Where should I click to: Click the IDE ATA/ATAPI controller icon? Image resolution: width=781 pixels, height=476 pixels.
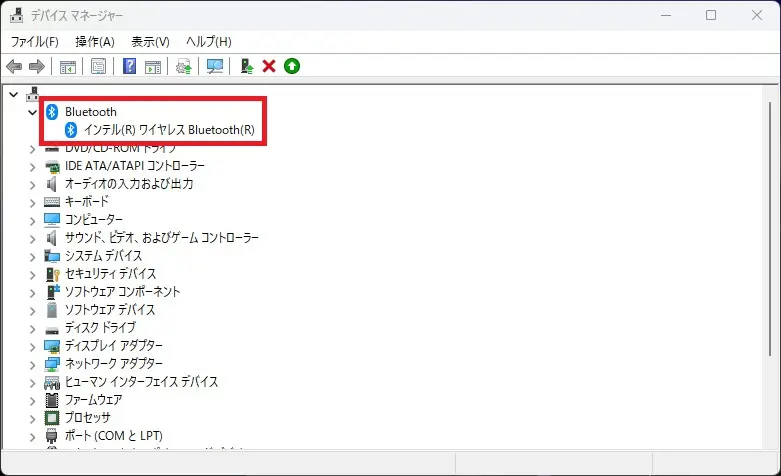pyautogui.click(x=52, y=166)
